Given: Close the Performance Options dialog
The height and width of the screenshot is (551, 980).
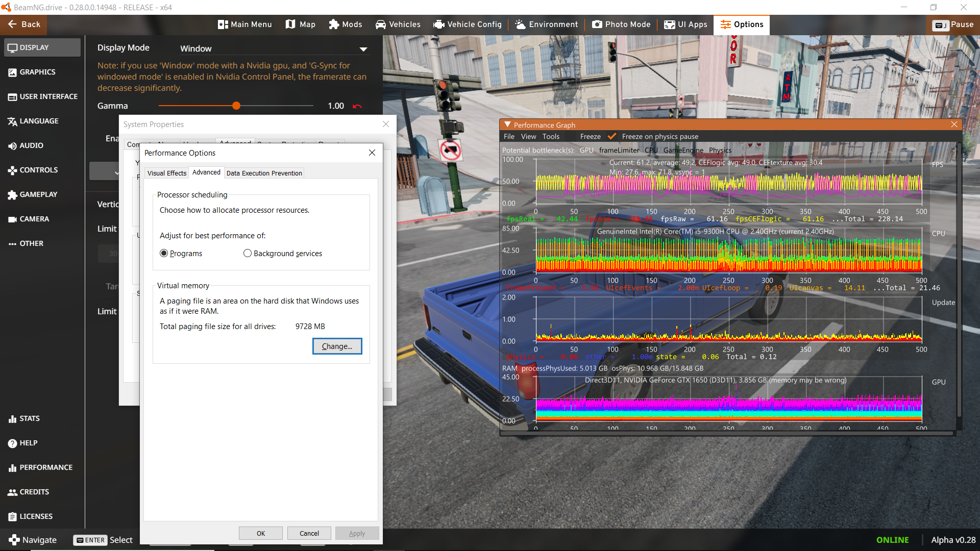Looking at the screenshot, I should 372,153.
